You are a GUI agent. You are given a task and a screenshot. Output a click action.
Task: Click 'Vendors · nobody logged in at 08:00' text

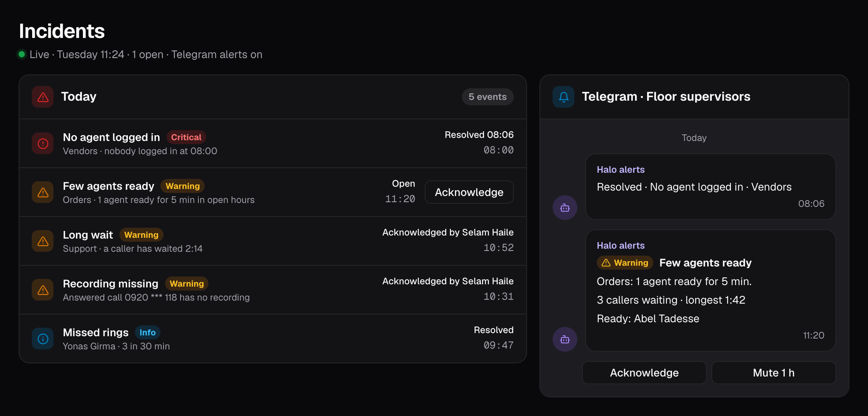tap(140, 151)
